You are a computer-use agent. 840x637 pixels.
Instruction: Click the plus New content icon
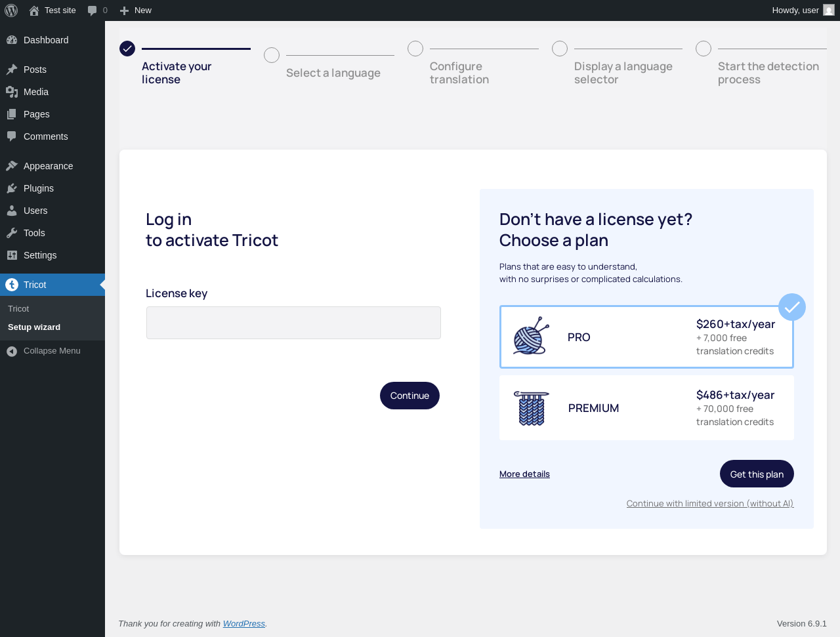coord(124,10)
